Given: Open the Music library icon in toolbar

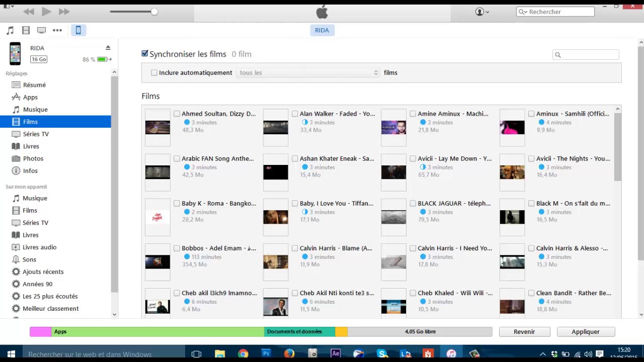Looking at the screenshot, I should click(x=10, y=30).
